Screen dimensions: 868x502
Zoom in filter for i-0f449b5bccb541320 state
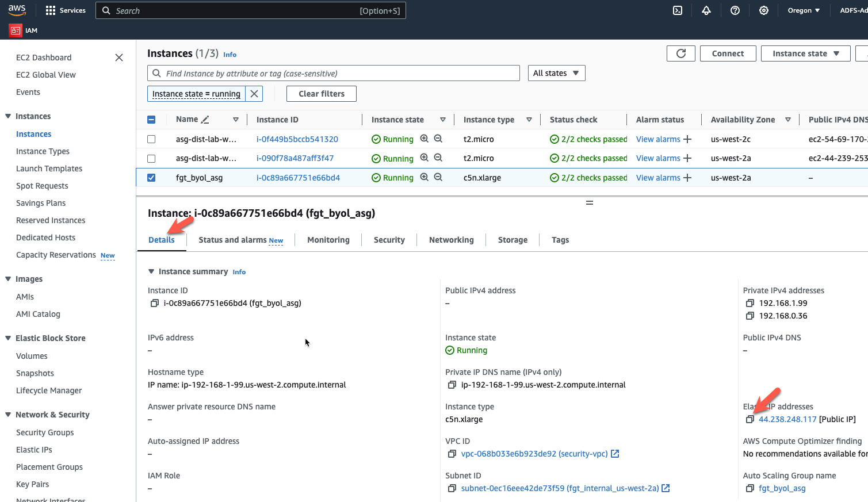[x=425, y=139]
